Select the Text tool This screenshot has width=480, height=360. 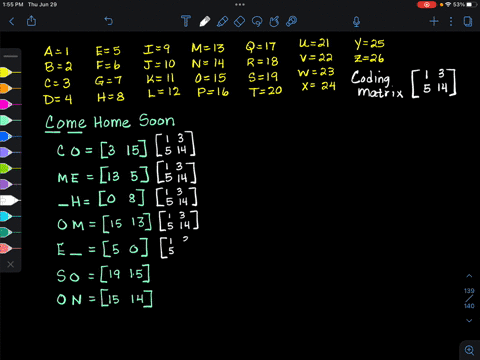(186, 21)
